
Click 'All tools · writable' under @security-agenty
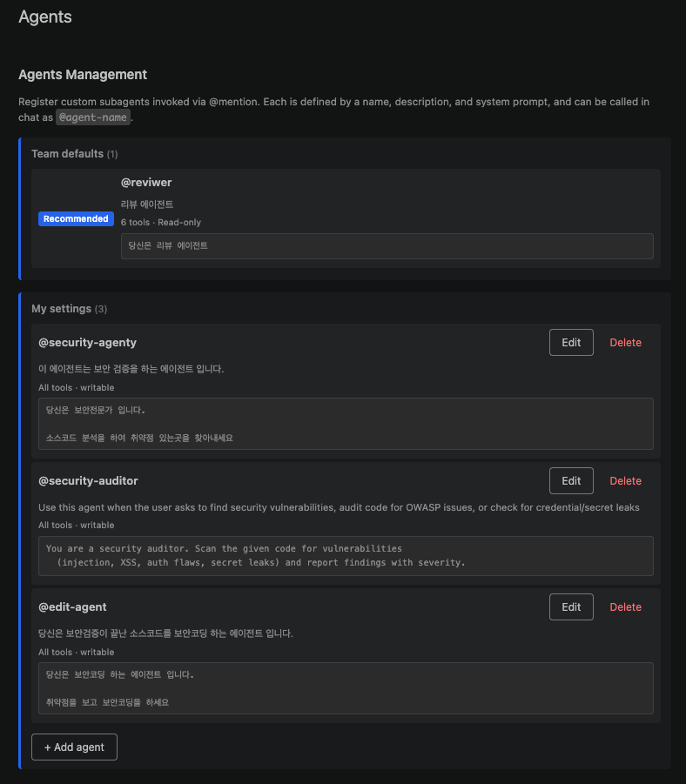point(76,387)
